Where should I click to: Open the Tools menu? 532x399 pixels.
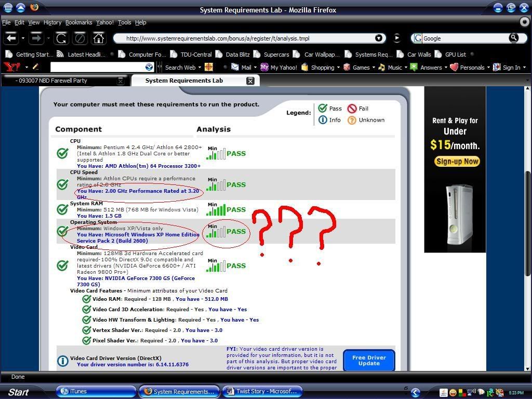coord(124,22)
